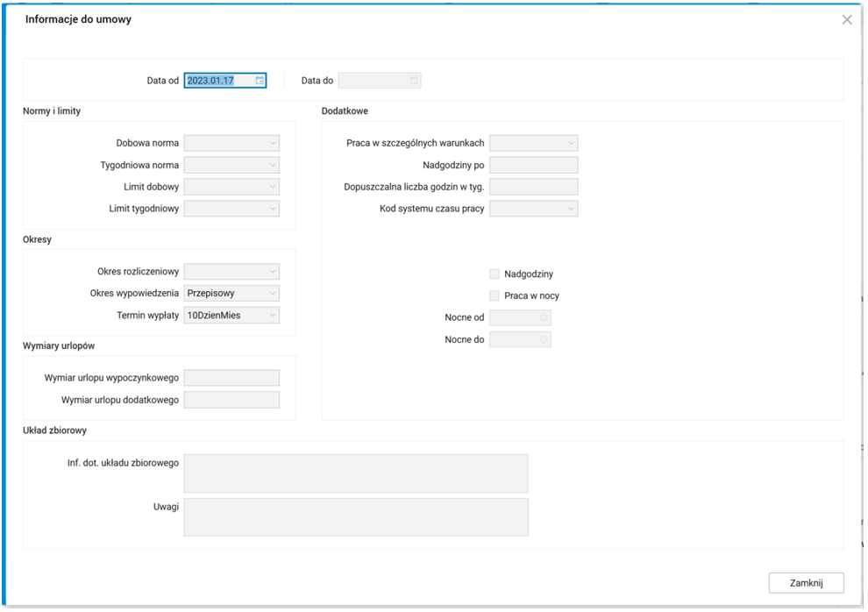The height and width of the screenshot is (612, 868).
Task: Click into the Uwagi text area
Action: pyautogui.click(x=355, y=516)
